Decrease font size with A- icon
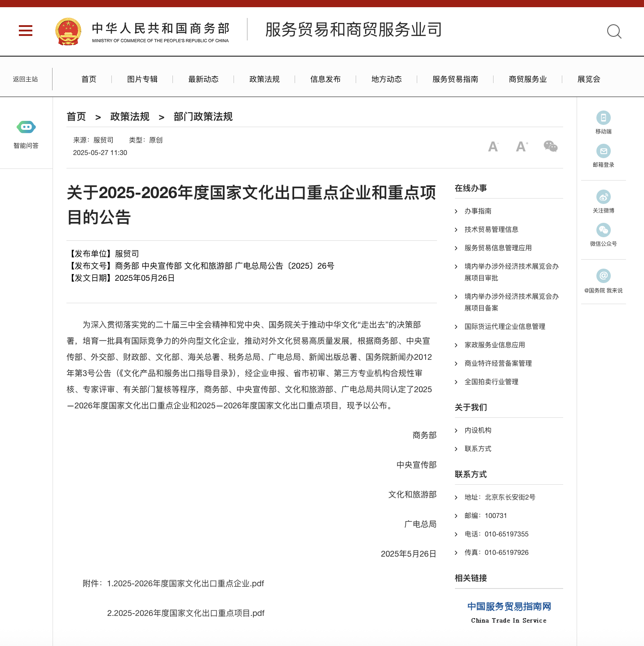This screenshot has height=646, width=644. pos(493,146)
